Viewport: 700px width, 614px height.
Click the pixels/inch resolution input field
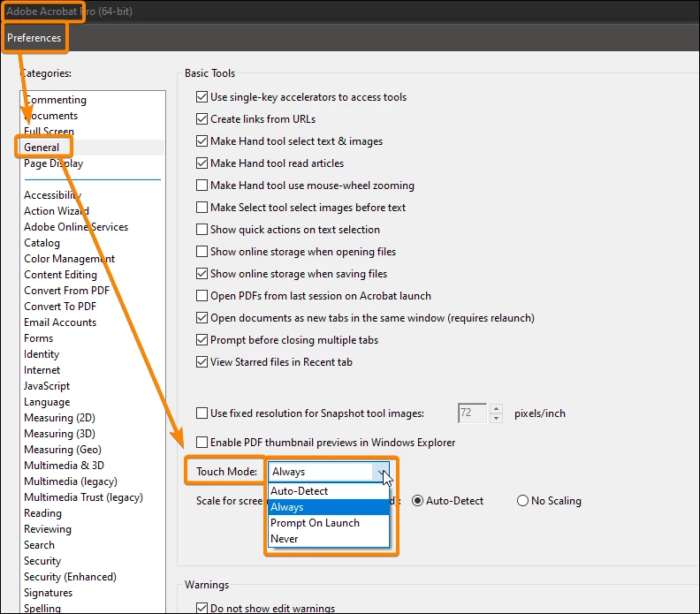pos(472,413)
